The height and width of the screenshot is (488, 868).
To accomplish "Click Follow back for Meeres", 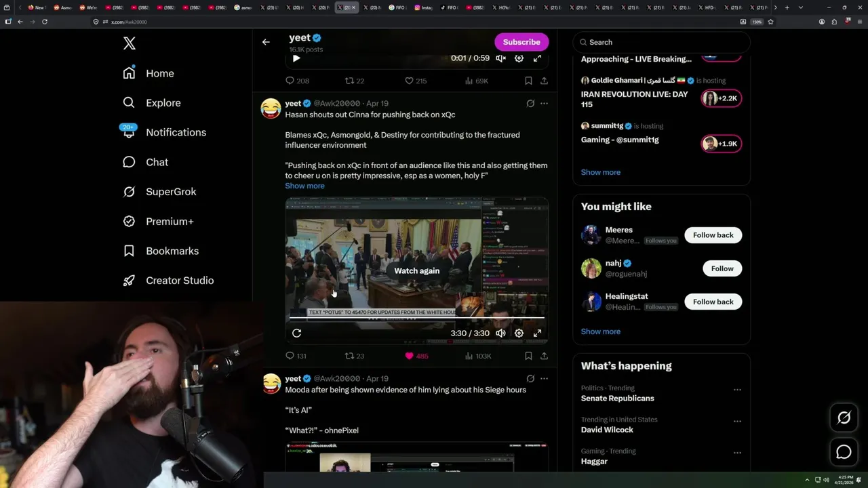I will 713,235.
